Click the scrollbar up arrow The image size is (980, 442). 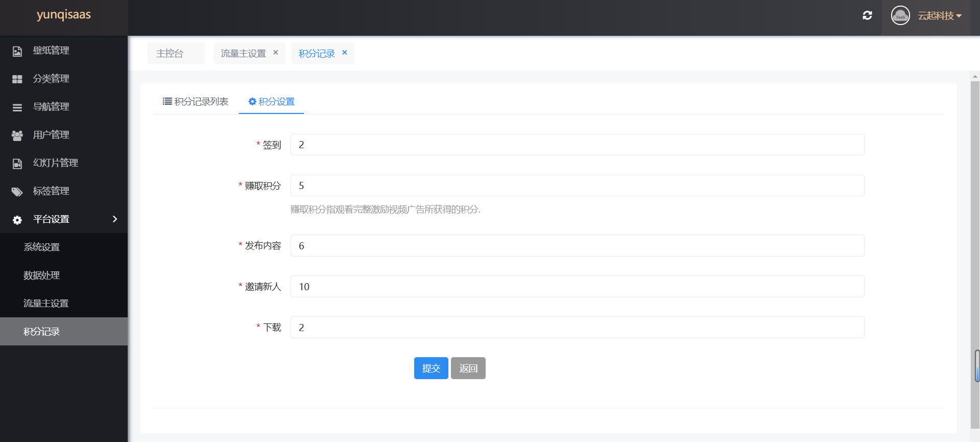pos(975,76)
